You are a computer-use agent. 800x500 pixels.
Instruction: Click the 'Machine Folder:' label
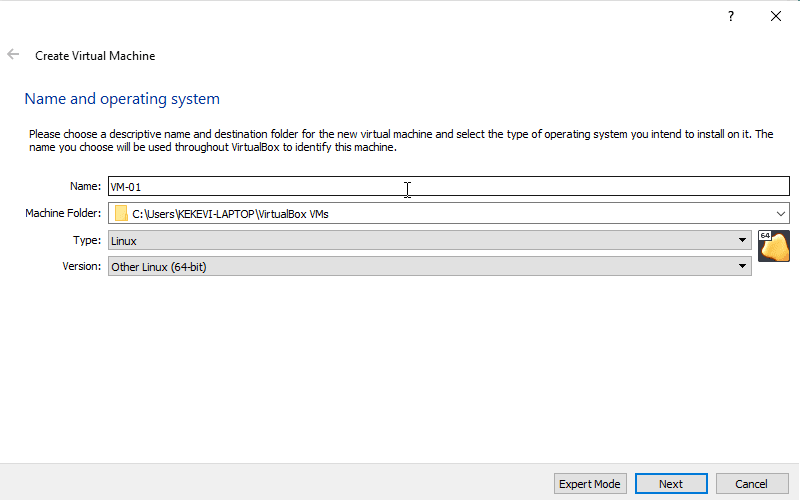63,213
